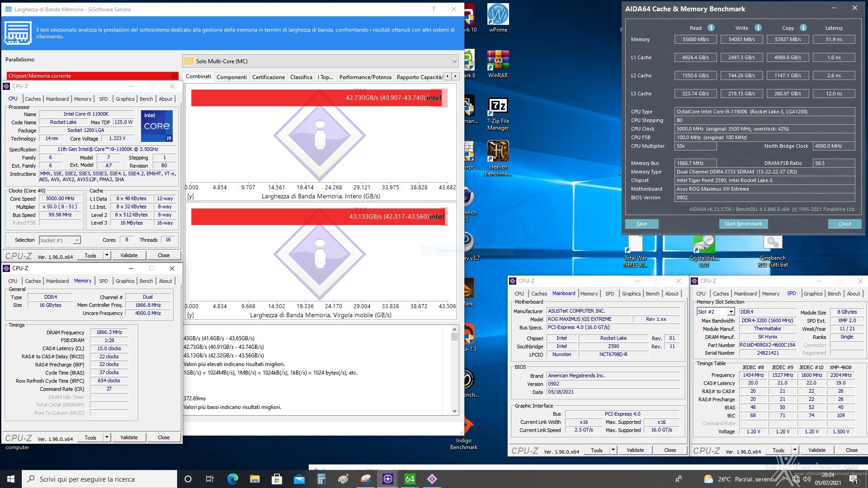This screenshot has width=868, height=488.
Task: Open Graphics tab in CPU-Z Mainboard window
Action: (631, 294)
